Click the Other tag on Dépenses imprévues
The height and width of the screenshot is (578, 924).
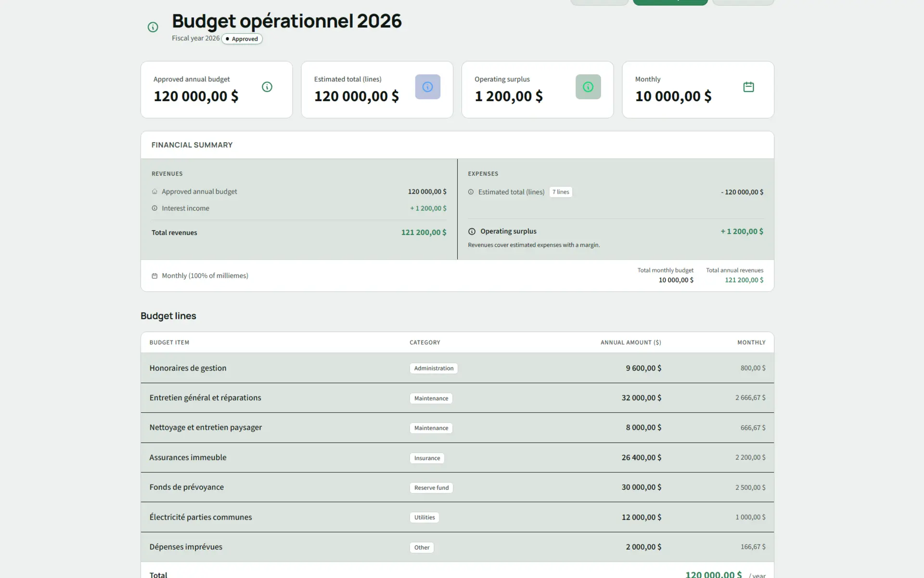pos(421,547)
